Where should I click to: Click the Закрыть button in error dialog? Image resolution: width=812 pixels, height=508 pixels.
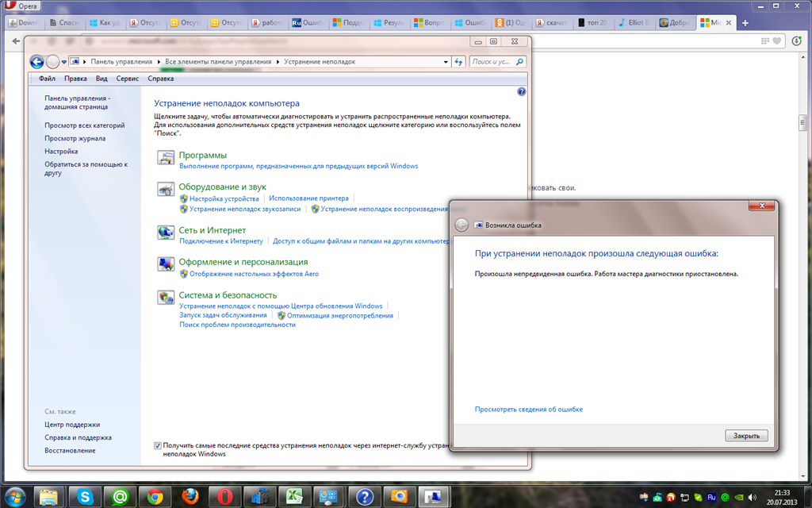[x=746, y=436]
